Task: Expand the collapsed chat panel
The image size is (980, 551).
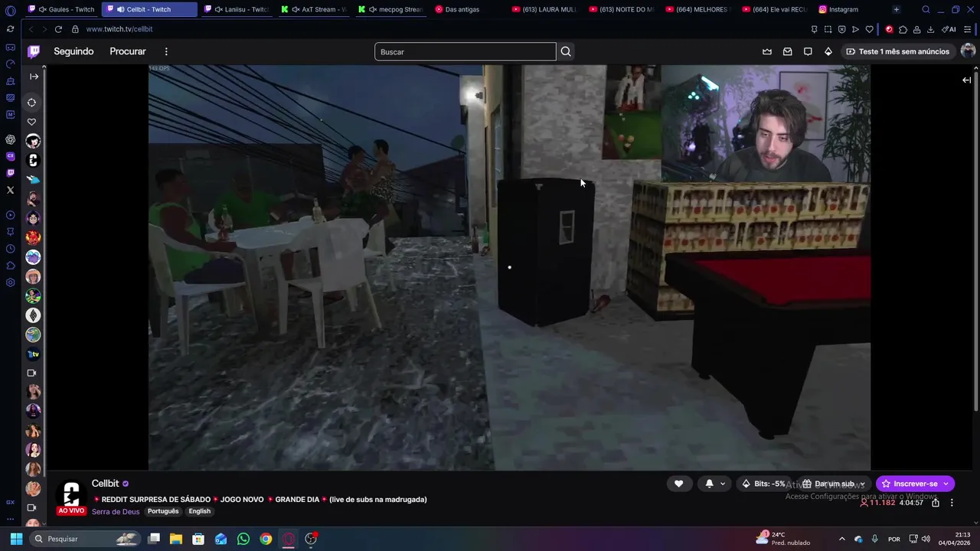Action: 966,80
